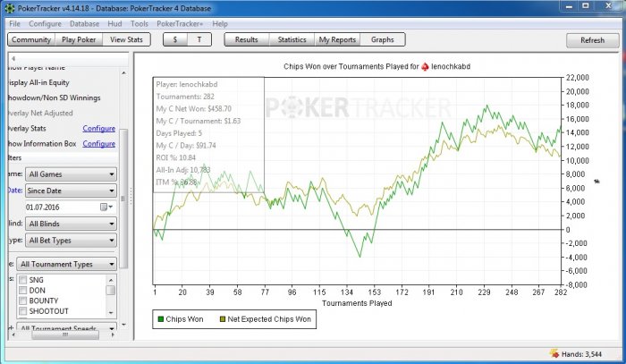
Task: Click the scroll-up arrow of tournament type list
Action: [111, 280]
